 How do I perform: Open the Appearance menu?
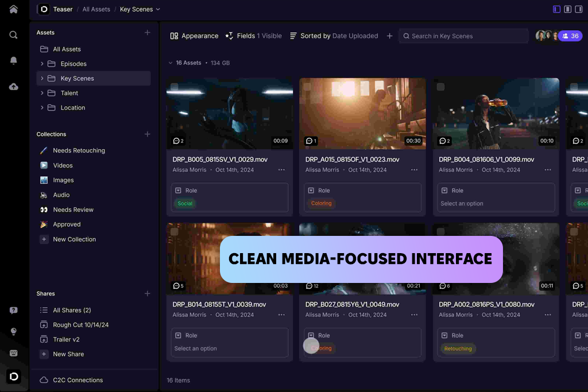tap(194, 36)
